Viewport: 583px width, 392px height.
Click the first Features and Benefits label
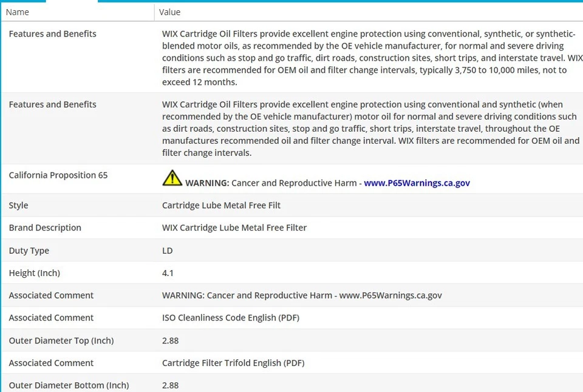click(52, 34)
